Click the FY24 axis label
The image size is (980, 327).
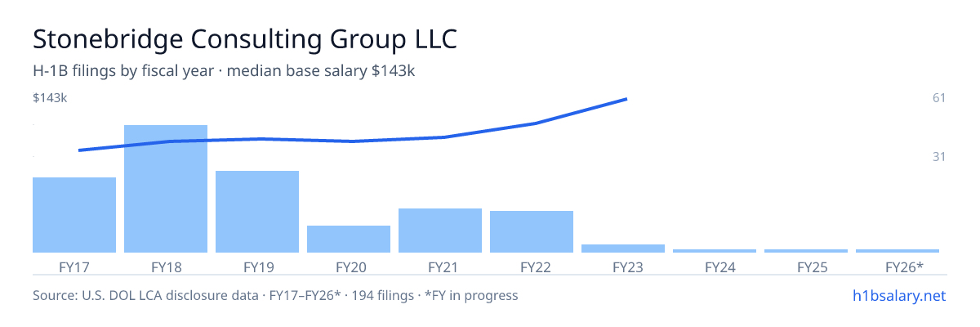715,267
